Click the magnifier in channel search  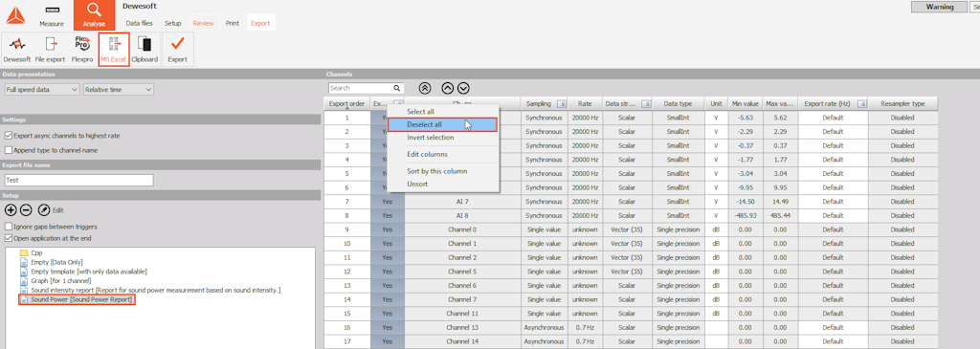point(396,88)
